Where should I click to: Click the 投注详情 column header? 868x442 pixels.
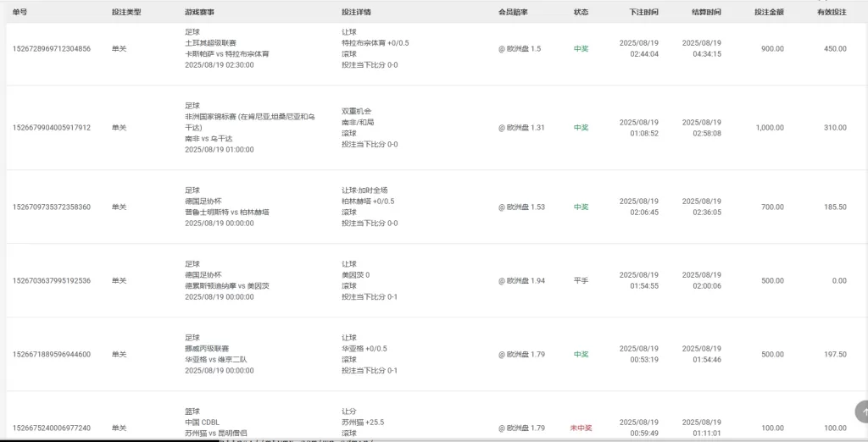click(357, 12)
